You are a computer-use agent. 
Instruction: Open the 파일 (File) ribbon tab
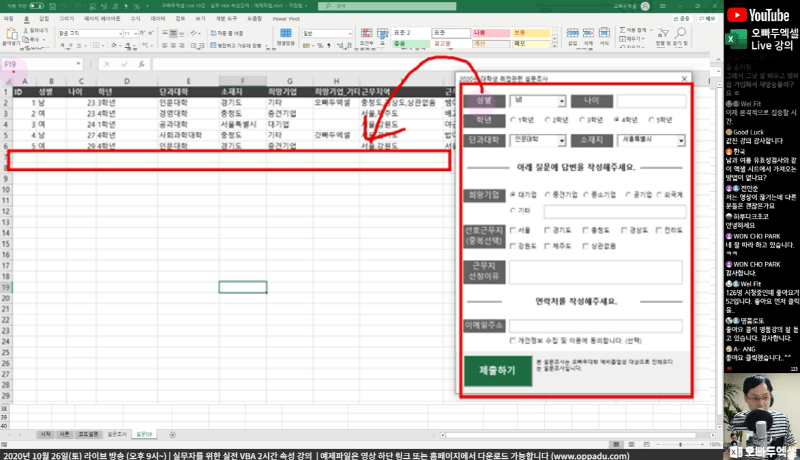pos(9,19)
